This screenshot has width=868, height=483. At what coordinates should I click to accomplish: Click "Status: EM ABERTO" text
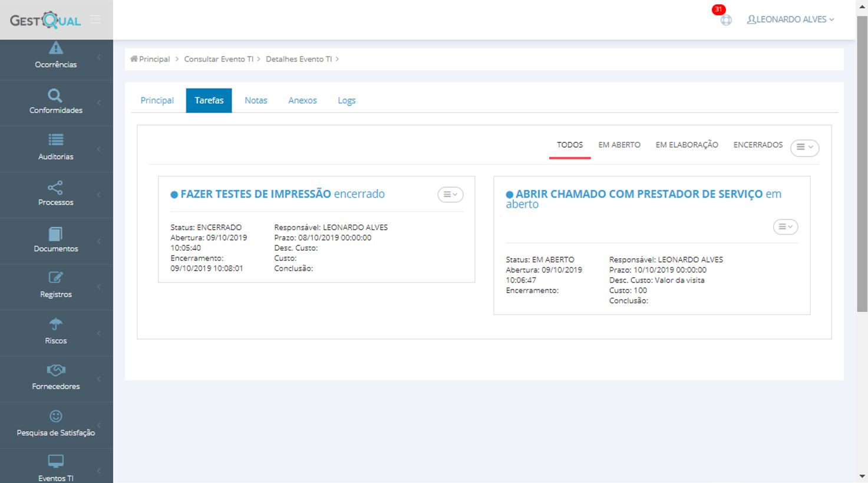click(540, 259)
